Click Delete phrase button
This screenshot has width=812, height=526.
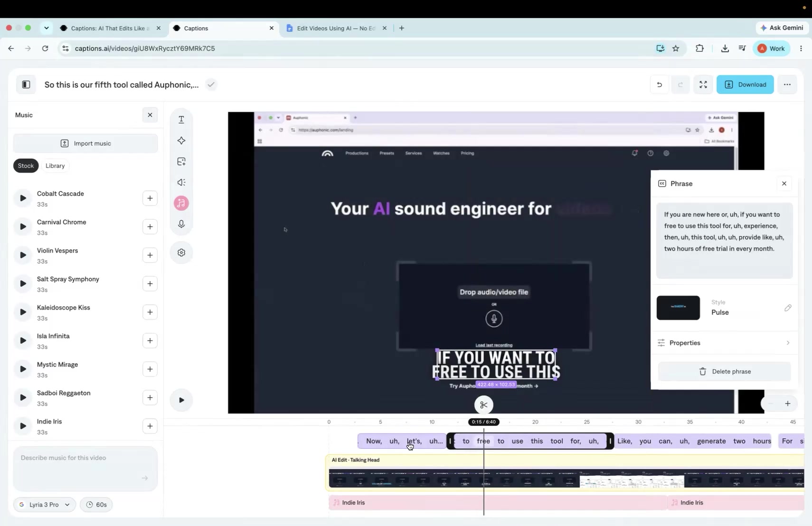click(x=724, y=371)
